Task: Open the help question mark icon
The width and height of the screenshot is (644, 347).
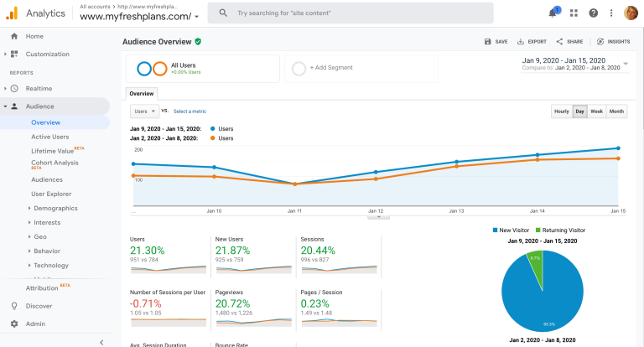Action: pos(593,13)
